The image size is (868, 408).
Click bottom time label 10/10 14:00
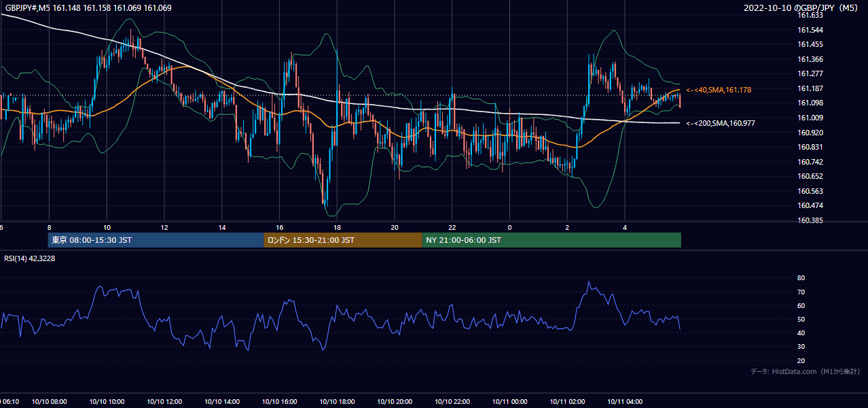pyautogui.click(x=221, y=401)
